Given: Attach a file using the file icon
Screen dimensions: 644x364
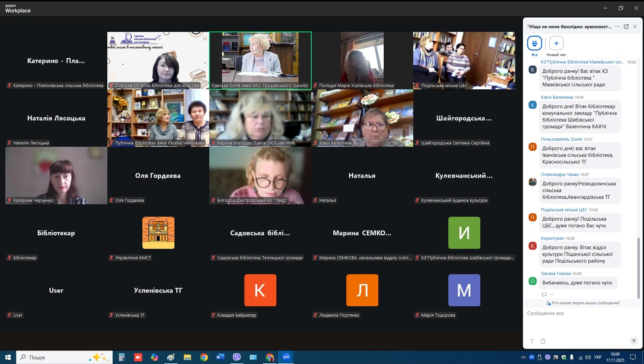Looking at the screenshot, I should pos(543,341).
